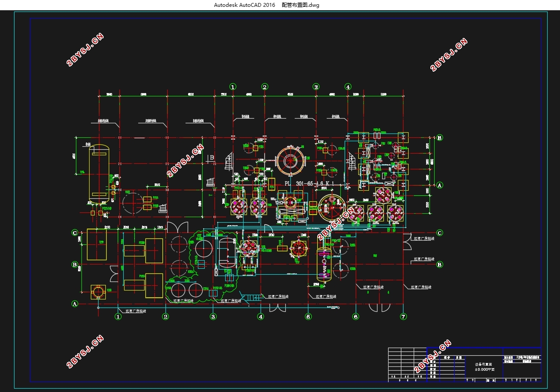560x392 pixels.
Task: Click the 配管布置图.dwg file name in the title bar
Action: click(x=300, y=5)
